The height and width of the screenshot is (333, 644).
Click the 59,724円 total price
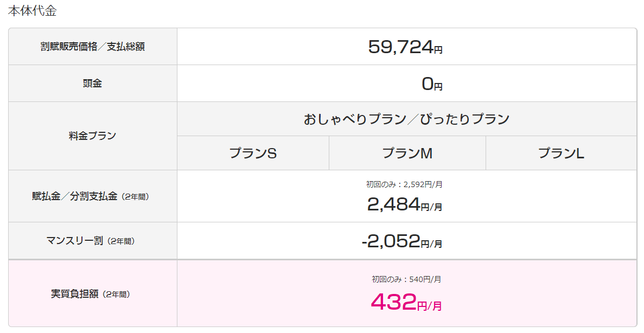click(x=405, y=47)
